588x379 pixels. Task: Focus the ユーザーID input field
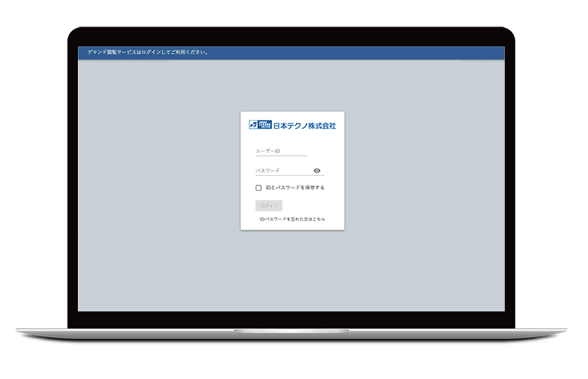pyautogui.click(x=281, y=151)
